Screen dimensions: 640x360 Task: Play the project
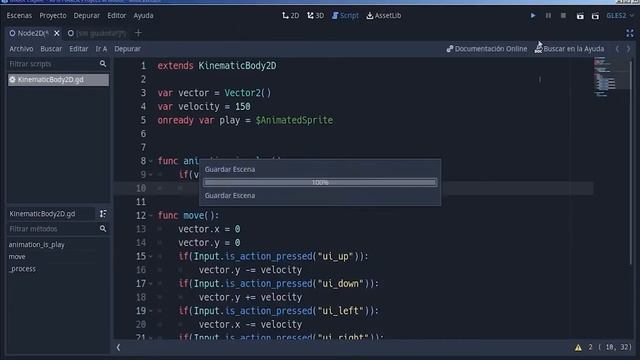tap(533, 16)
